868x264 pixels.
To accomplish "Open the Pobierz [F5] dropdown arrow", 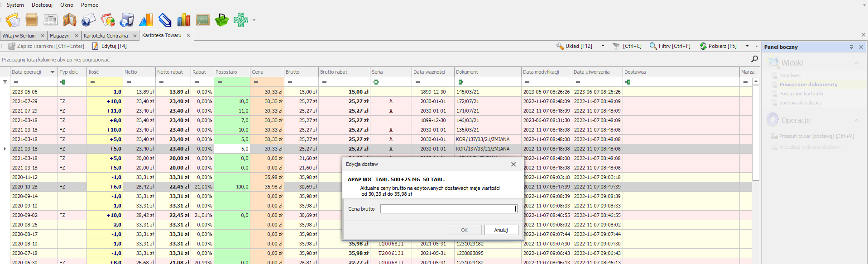I will point(747,46).
